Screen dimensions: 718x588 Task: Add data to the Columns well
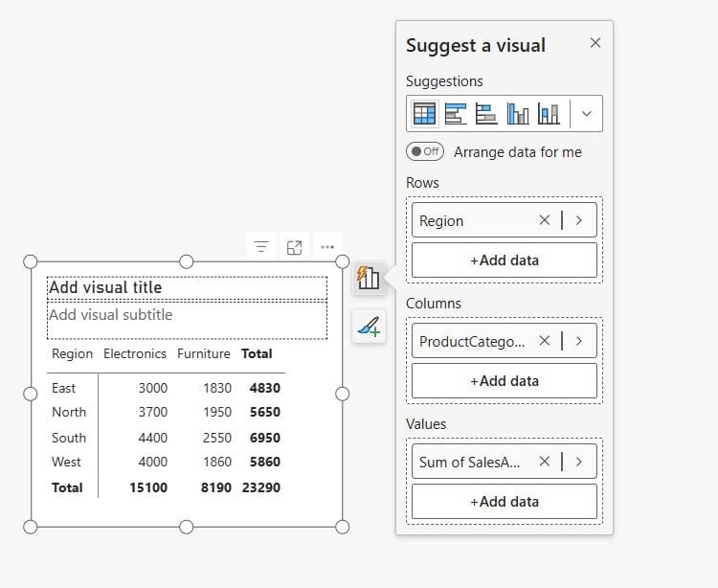tap(505, 380)
